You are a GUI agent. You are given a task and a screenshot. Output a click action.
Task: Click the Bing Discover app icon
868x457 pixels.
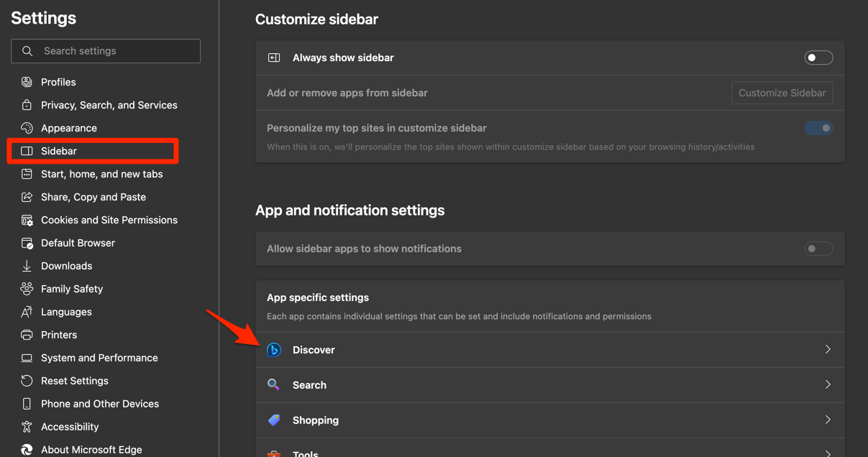pyautogui.click(x=274, y=350)
